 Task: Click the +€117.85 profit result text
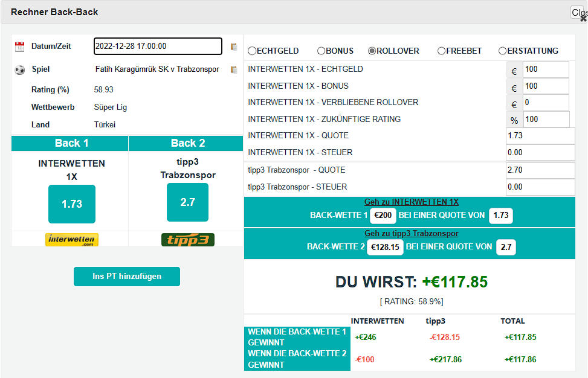pos(455,282)
